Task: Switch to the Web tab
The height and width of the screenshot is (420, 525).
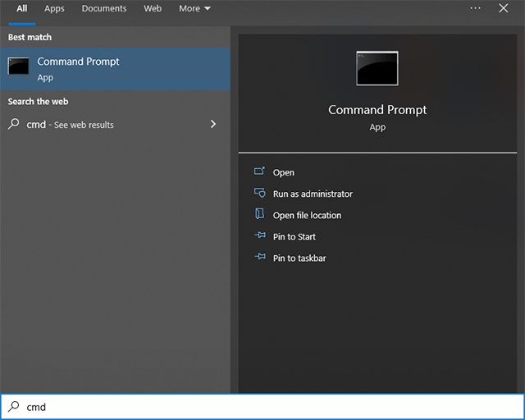Action: click(153, 9)
